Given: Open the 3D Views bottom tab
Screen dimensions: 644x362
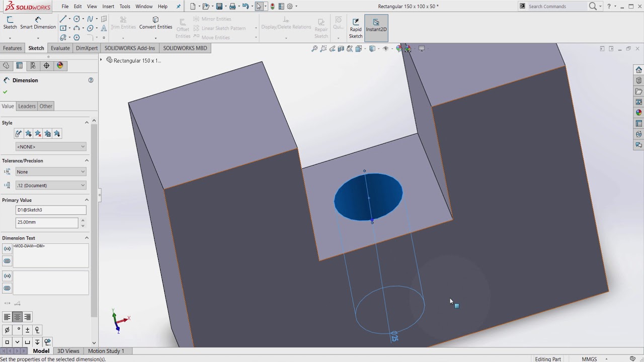Looking at the screenshot, I should [x=68, y=351].
